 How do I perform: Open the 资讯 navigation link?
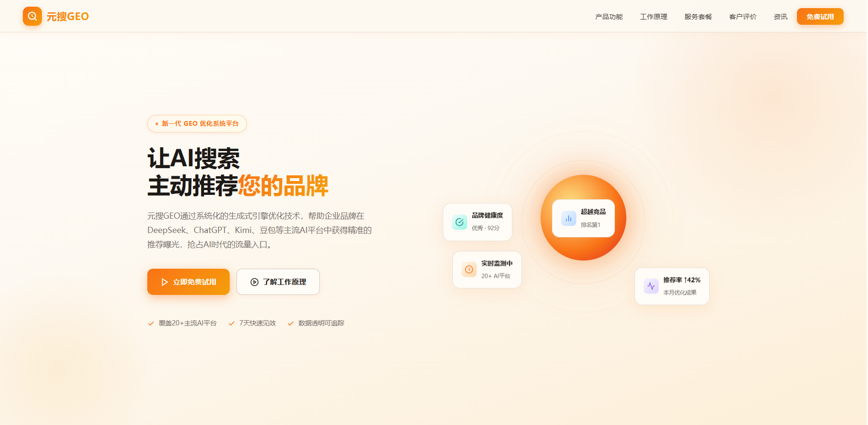tap(780, 17)
